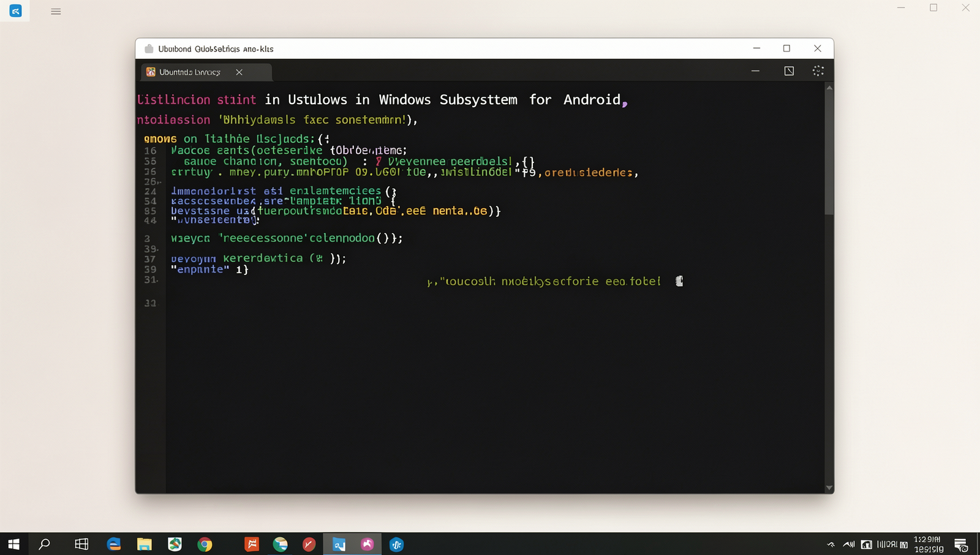Screen dimensions: 980x555
Task: Click line number 55 in gutter
Action: [150, 162]
